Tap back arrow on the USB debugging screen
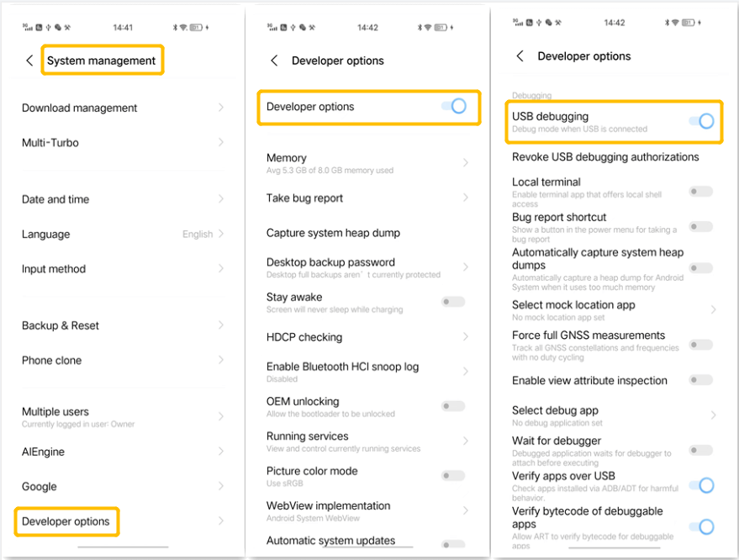This screenshot has height=560, width=739. (520, 56)
